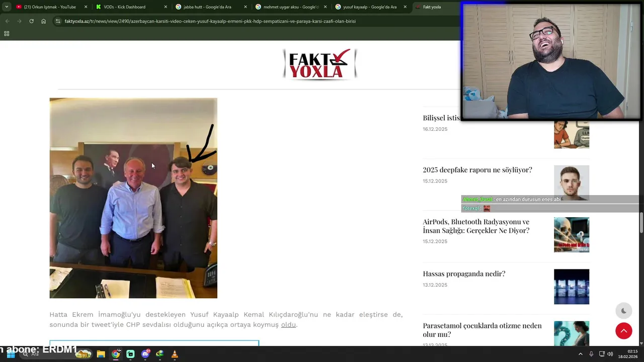Switch to the yusuf kayaalp Google tab
This screenshot has width=644, height=362.
[370, 7]
